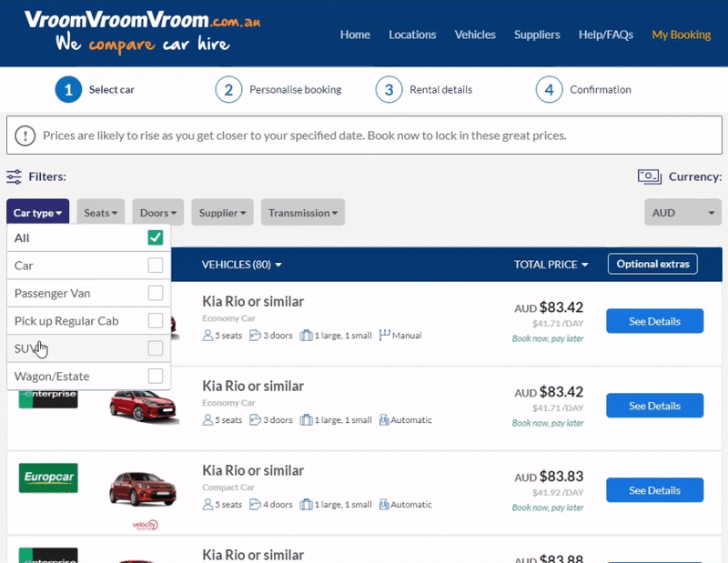Expand the Transmission filter dropdown
This screenshot has height=563, width=728.
[x=303, y=213]
